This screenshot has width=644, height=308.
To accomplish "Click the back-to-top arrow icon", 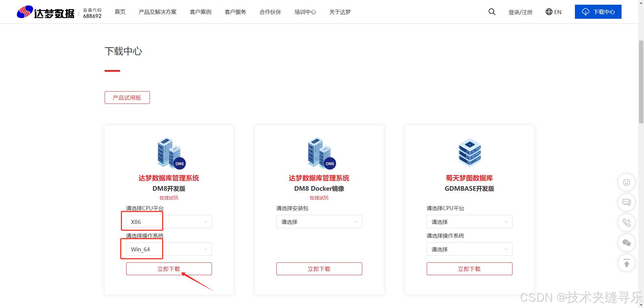I will (x=626, y=263).
